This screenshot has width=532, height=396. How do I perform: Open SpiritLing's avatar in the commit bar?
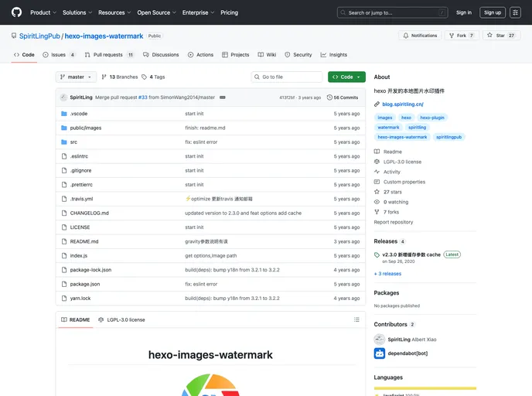(63, 97)
